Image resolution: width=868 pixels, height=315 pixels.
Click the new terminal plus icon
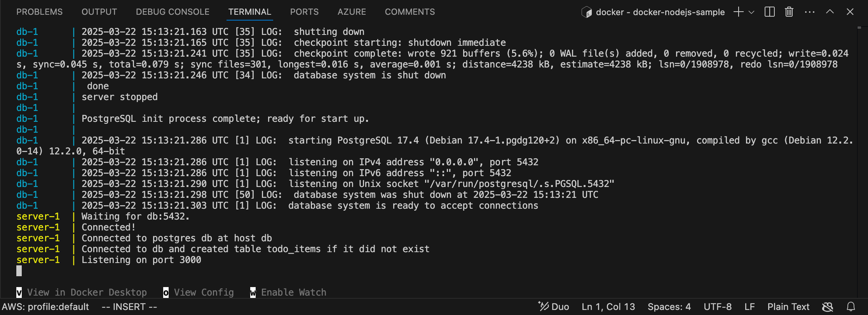click(x=738, y=12)
